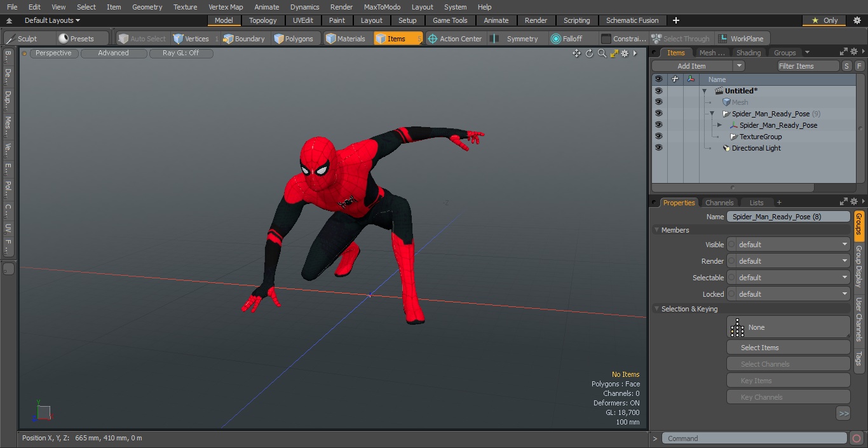Click the viewport rotate icon
Viewport: 868px width, 448px height.
(589, 53)
